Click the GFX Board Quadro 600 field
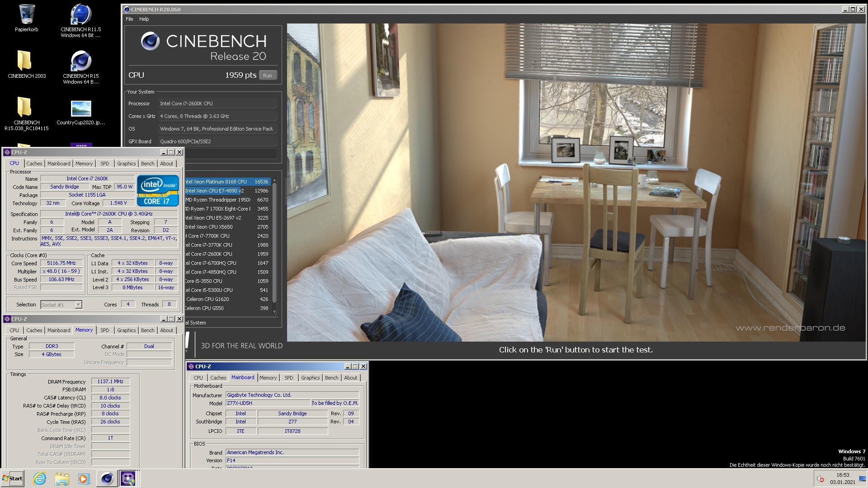Image resolution: width=868 pixels, height=488 pixels. click(x=217, y=141)
